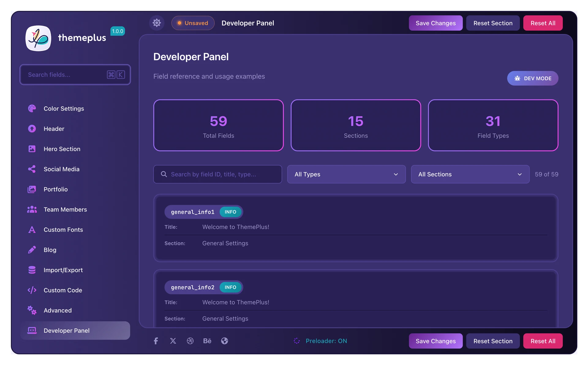Image resolution: width=588 pixels, height=365 pixels.
Task: Click the Hero Section image icon
Action: 32,149
